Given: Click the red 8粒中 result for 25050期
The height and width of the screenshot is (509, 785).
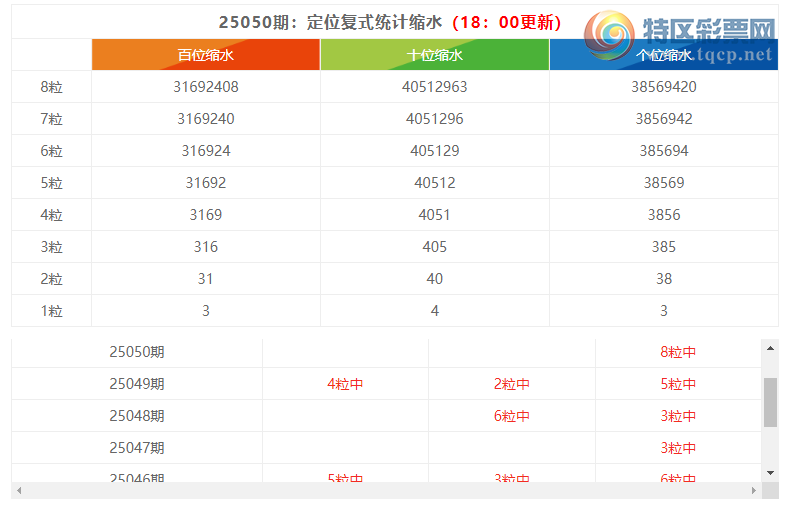Looking at the screenshot, I should 678,352.
